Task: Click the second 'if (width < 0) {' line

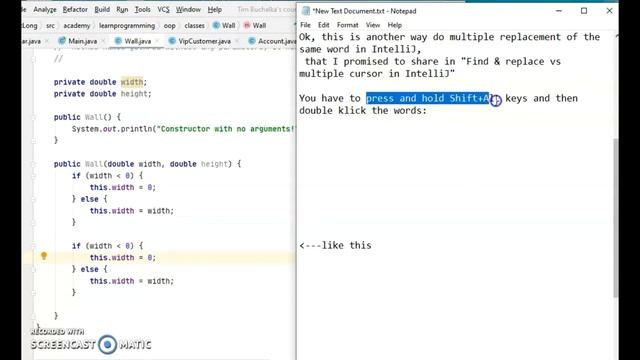Action: point(108,246)
